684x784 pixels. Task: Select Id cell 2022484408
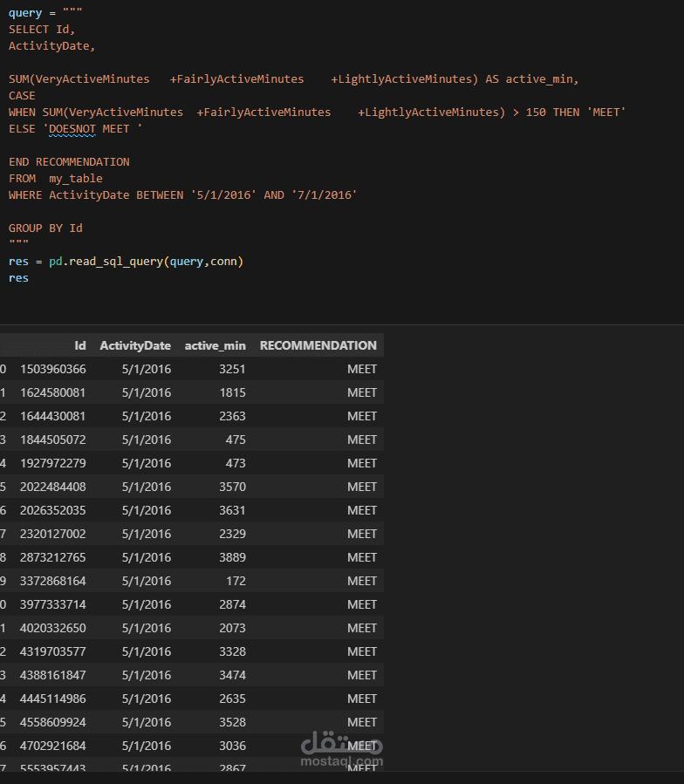(53, 487)
